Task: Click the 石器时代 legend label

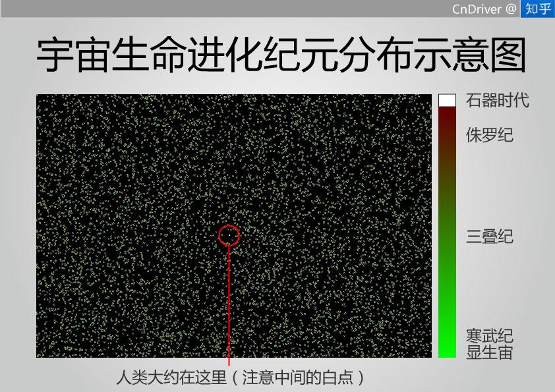Action: coord(497,101)
